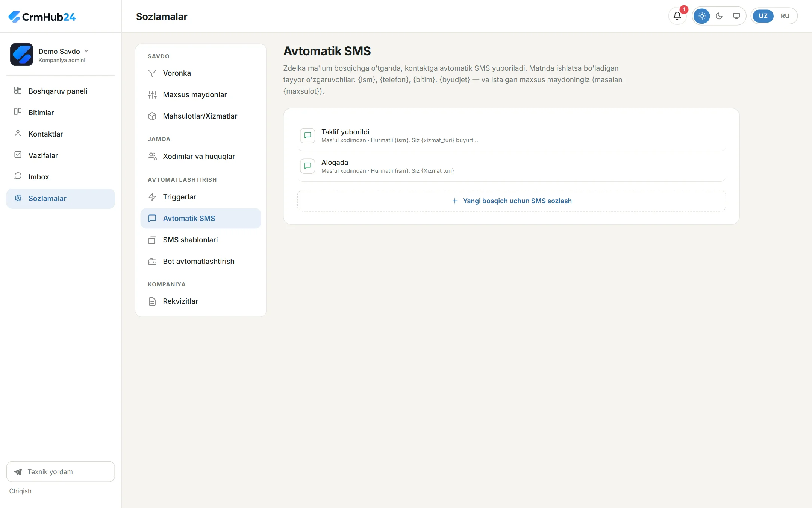Click the Triggerlar lightning icon
Screen dimensions: 812x508
click(152, 197)
